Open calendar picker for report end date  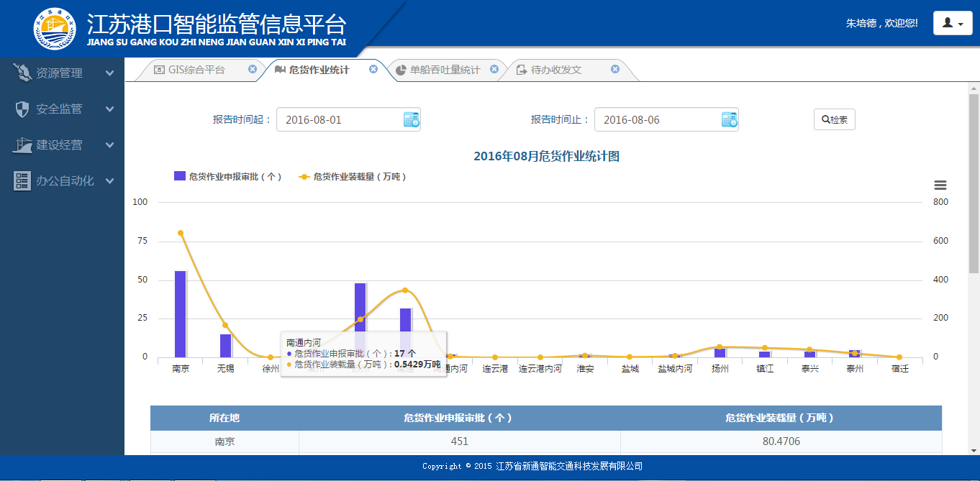point(729,120)
